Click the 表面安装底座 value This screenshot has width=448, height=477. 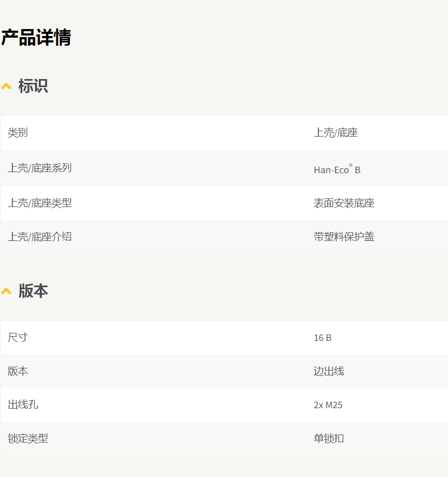(x=344, y=203)
